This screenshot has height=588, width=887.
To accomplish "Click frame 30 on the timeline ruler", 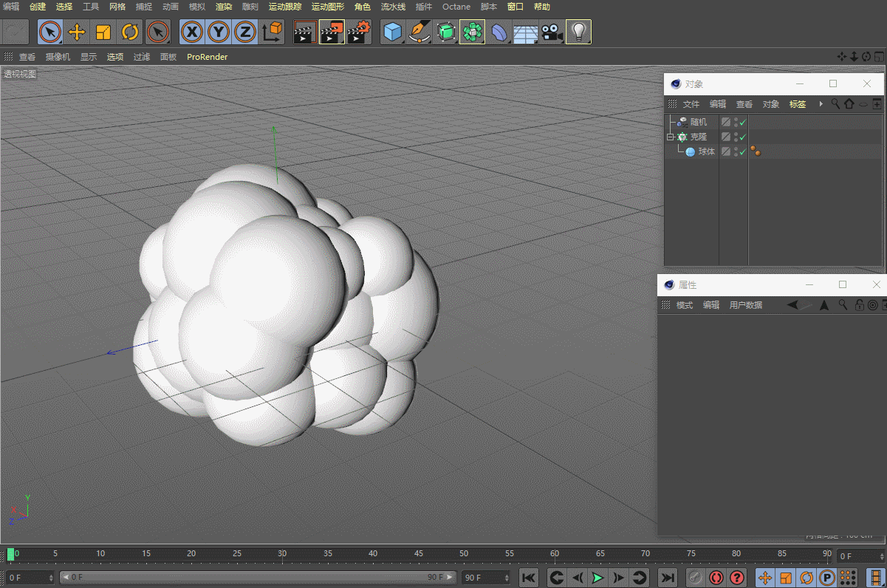I will tap(282, 554).
